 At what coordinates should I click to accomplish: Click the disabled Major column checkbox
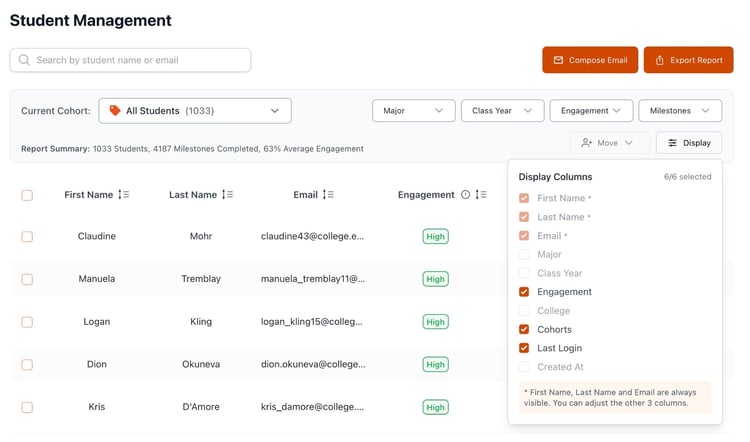pos(524,254)
